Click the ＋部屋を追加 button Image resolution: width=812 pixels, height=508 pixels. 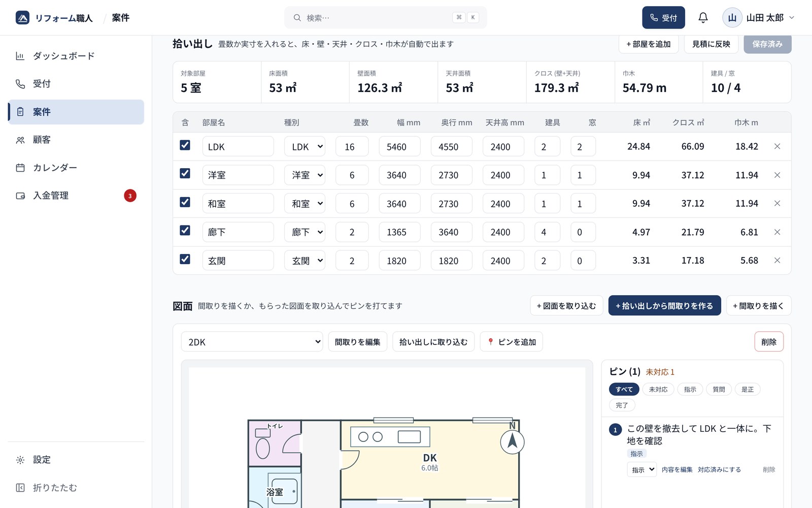pyautogui.click(x=649, y=44)
